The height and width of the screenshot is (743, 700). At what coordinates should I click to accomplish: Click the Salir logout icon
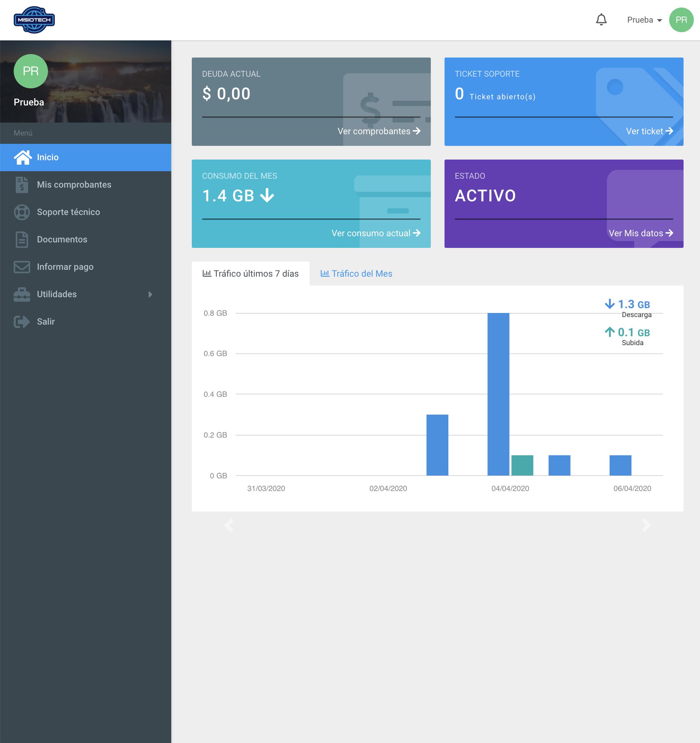tap(22, 322)
